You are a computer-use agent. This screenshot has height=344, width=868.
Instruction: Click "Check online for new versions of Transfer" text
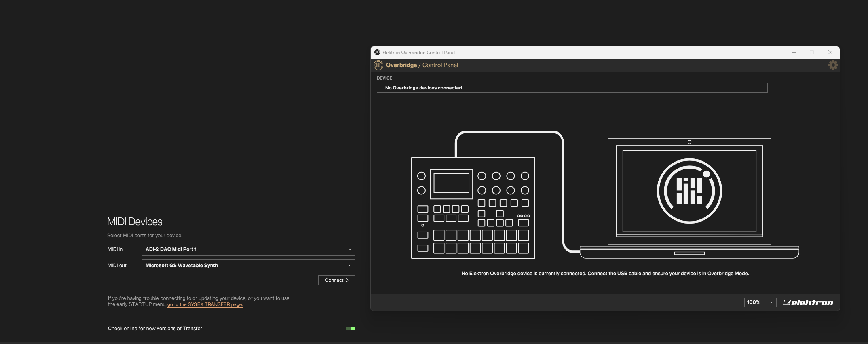pyautogui.click(x=155, y=329)
